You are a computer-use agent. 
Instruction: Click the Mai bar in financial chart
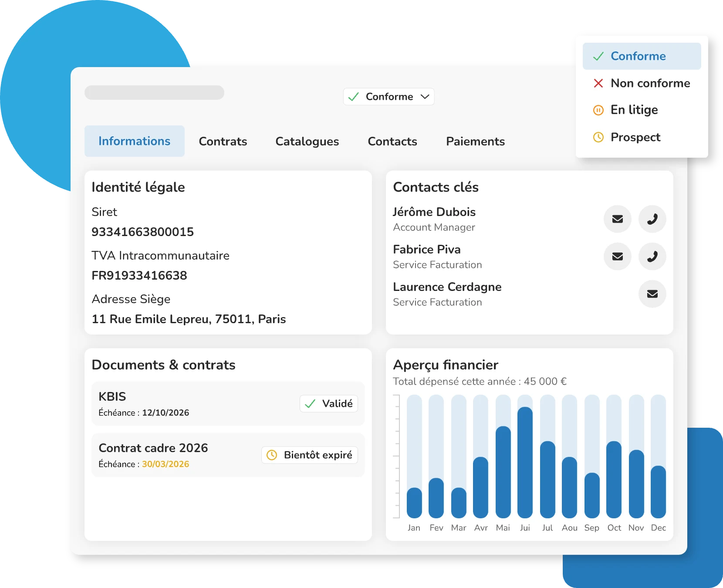point(503,472)
